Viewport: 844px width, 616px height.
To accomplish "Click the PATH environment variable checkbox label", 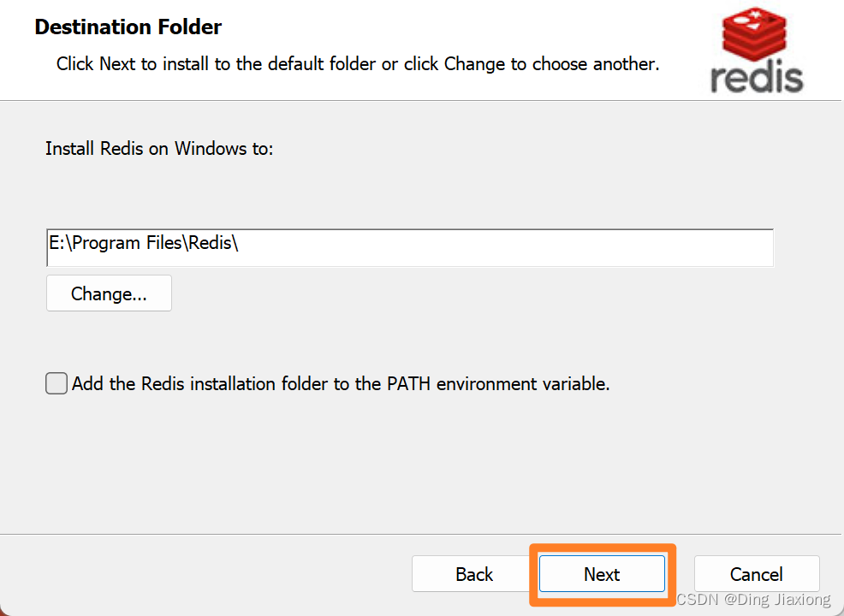I will pos(341,383).
